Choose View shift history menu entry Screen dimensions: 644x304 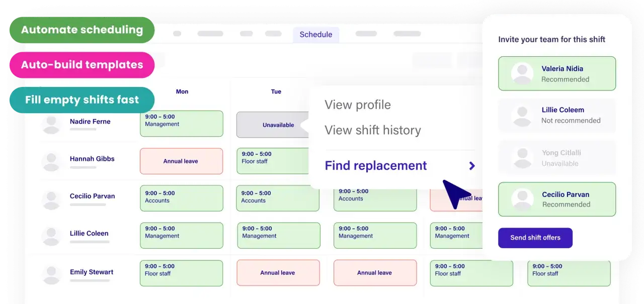pos(373,130)
